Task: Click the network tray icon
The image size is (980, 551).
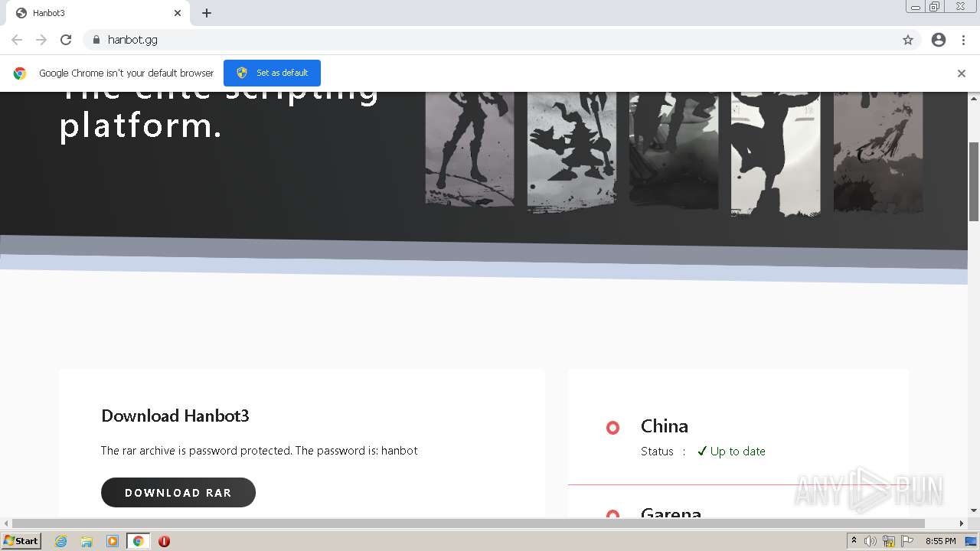Action: tap(889, 541)
